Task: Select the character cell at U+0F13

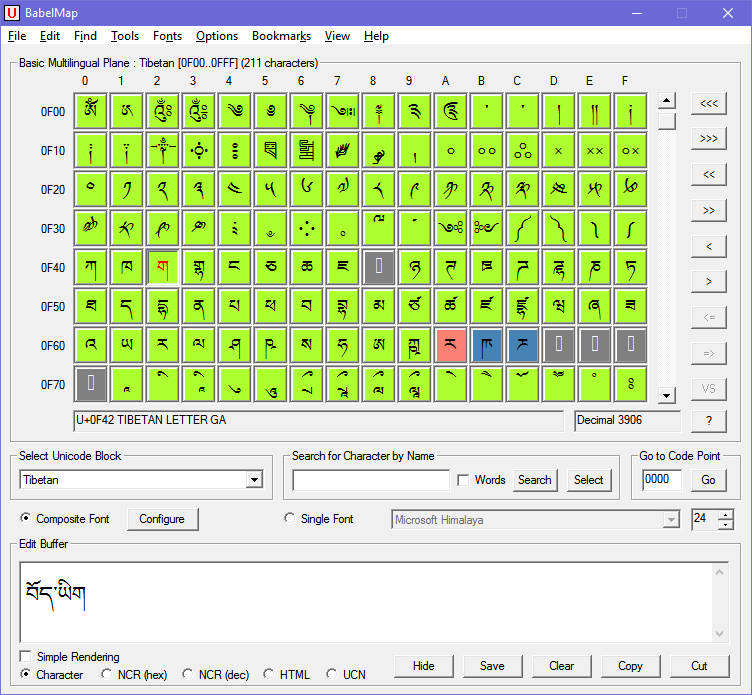Action: click(199, 151)
